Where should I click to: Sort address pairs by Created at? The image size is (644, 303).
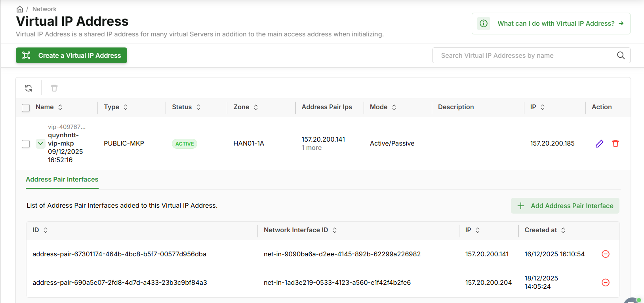click(x=563, y=230)
